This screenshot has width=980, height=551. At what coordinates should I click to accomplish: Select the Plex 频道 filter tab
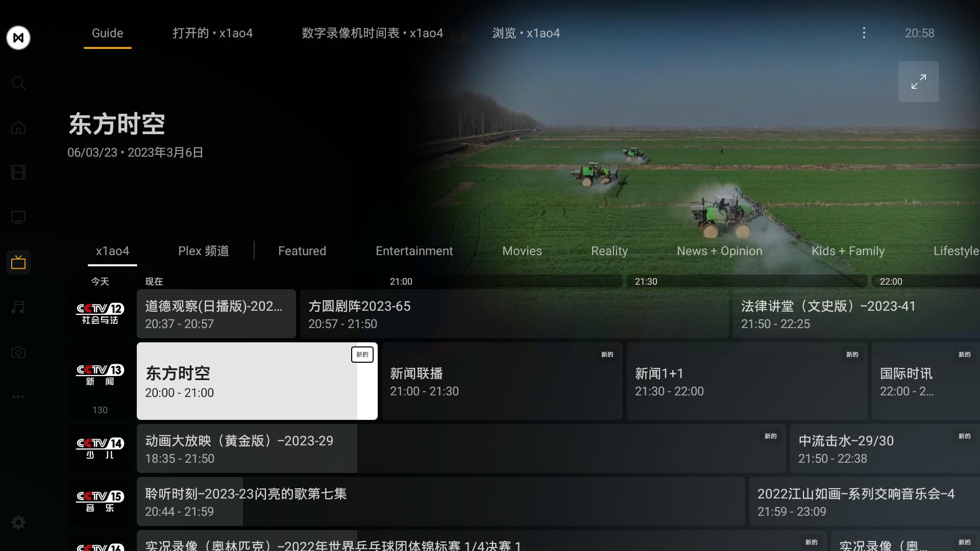tap(203, 251)
